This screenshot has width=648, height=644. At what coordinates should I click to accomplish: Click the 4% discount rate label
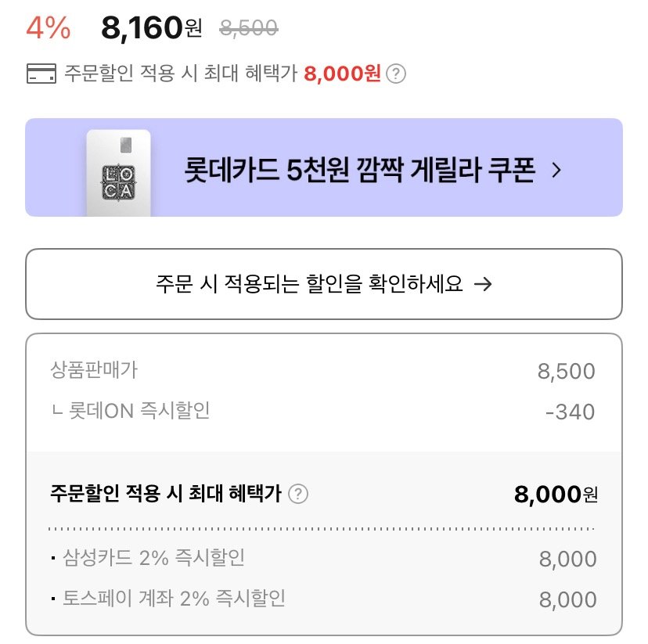pyautogui.click(x=49, y=28)
